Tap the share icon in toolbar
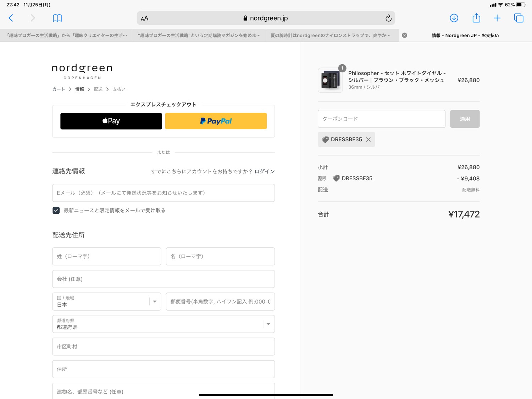532x399 pixels. [476, 18]
